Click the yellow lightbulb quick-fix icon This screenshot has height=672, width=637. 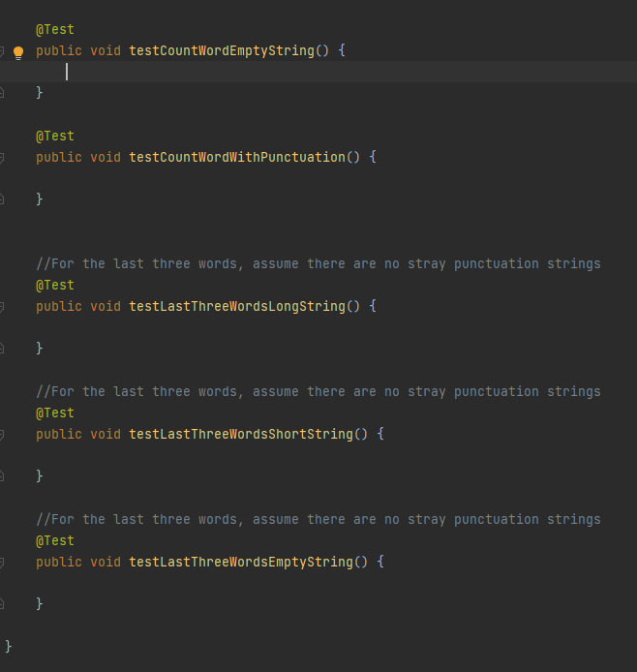click(x=18, y=52)
